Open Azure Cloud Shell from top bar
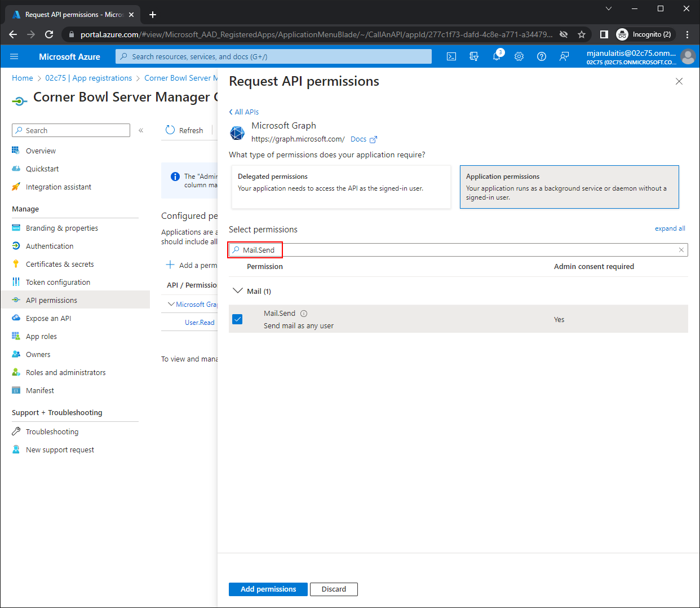The width and height of the screenshot is (700, 608). pos(451,56)
